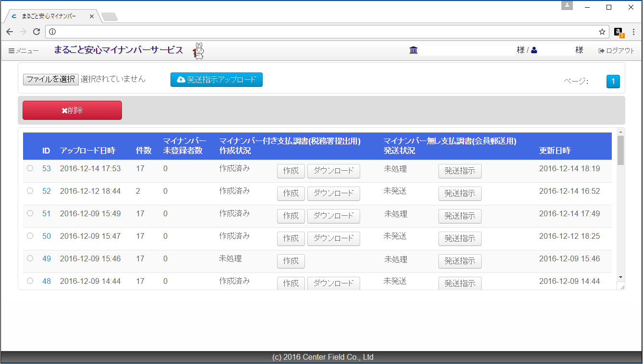Screen dimensions: 643x364
Task: Click ダウンロード button in row 48
Action: click(334, 283)
